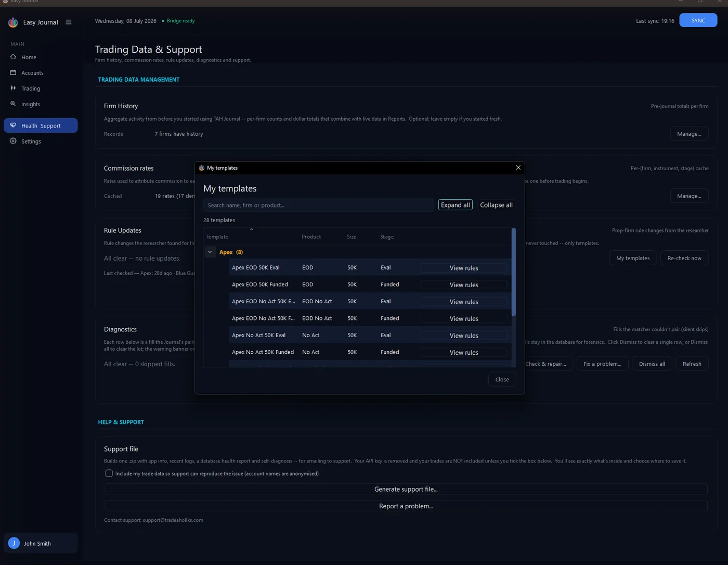Screen dimensions: 728x565
Task: Click the Stage column header
Action: click(387, 237)
